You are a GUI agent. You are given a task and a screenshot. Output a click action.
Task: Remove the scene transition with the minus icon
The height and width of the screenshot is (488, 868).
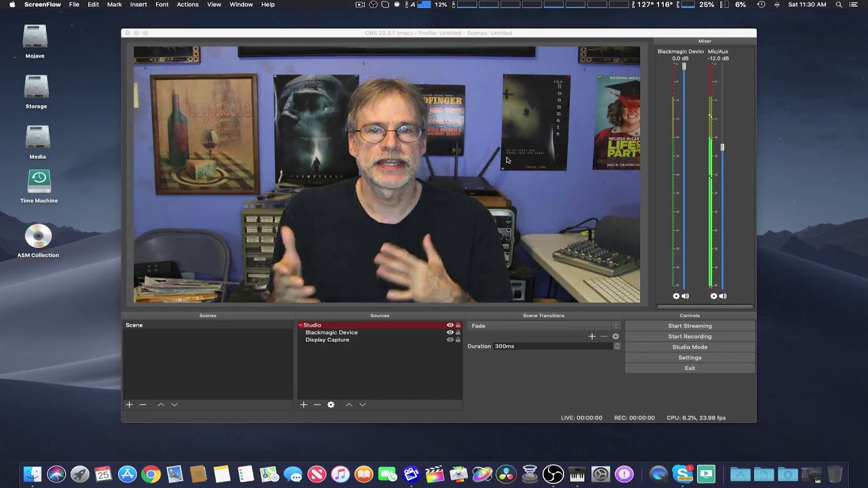[x=604, y=336]
